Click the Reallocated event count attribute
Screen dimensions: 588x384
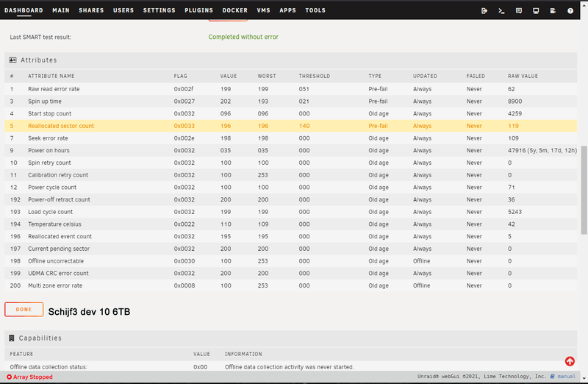[60, 236]
